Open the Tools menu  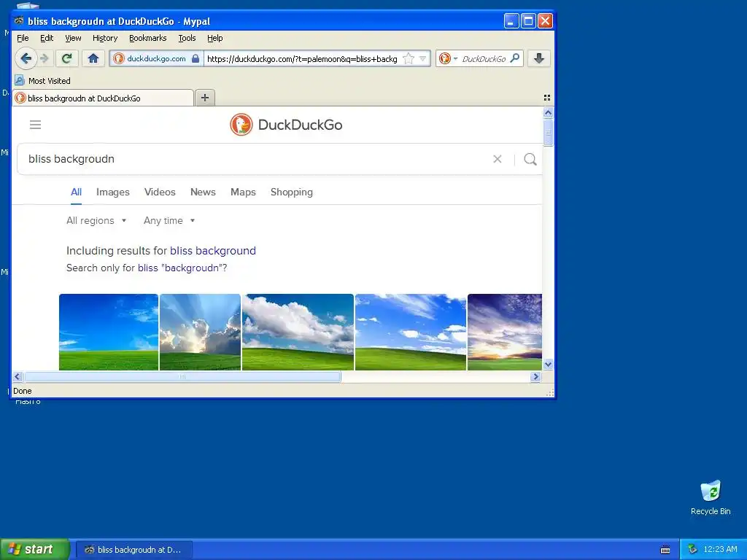(x=187, y=38)
